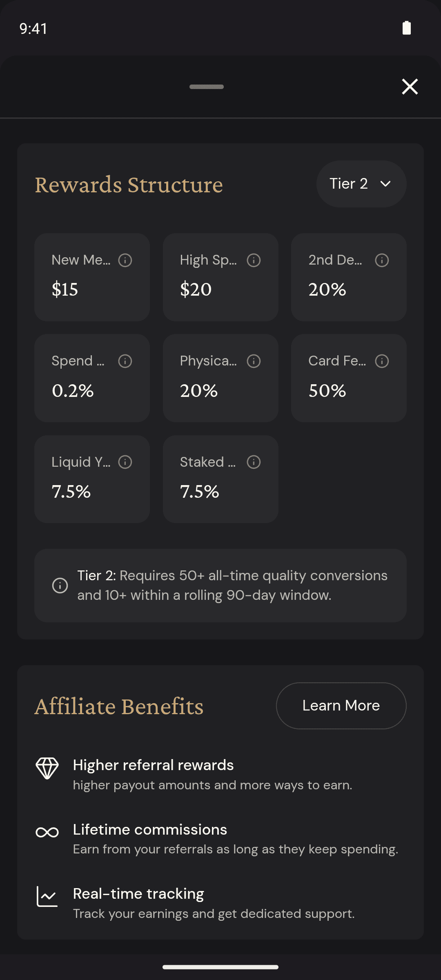Tap info icon beside New Me... reward

(125, 260)
